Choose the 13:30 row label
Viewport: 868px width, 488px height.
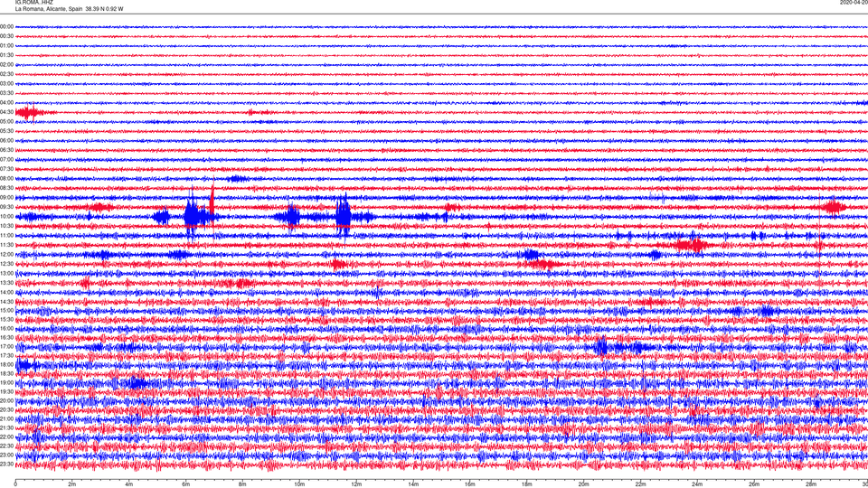[x=6, y=283]
